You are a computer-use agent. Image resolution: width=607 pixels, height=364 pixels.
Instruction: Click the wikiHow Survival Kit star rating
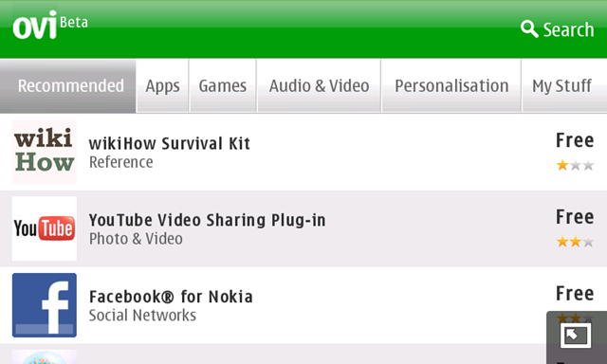click(575, 166)
